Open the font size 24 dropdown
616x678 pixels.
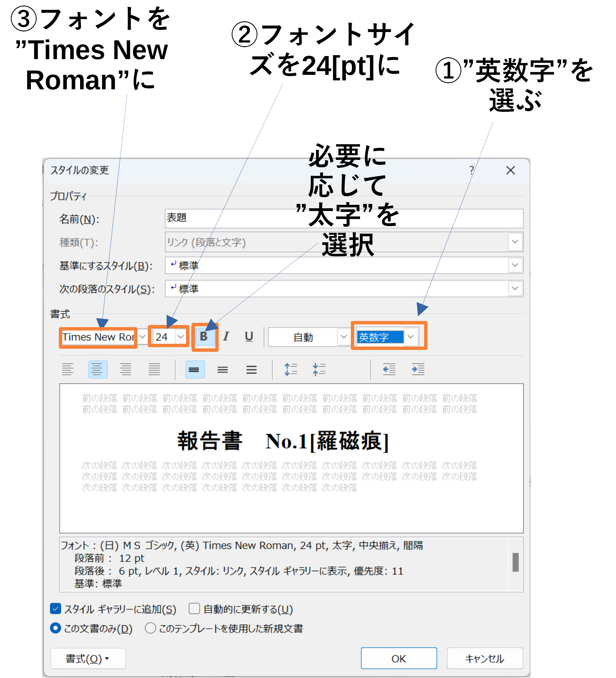tap(180, 337)
